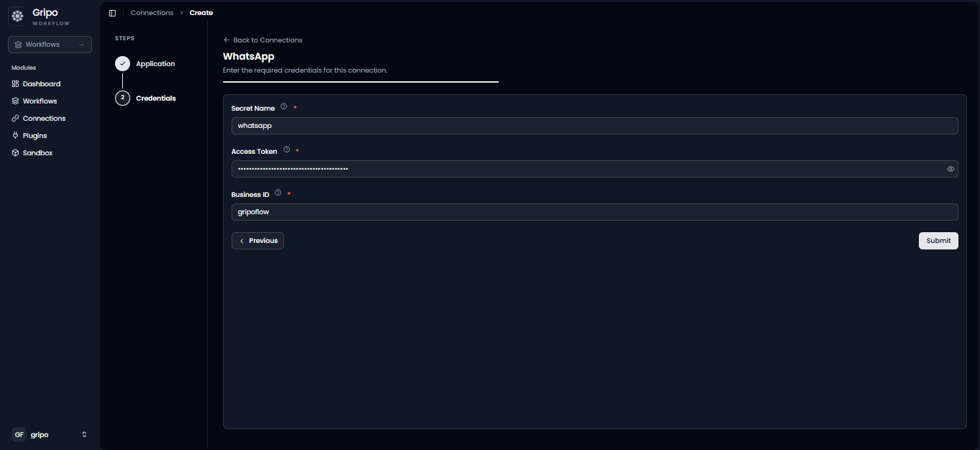Click the Gripo logo icon

point(17,16)
